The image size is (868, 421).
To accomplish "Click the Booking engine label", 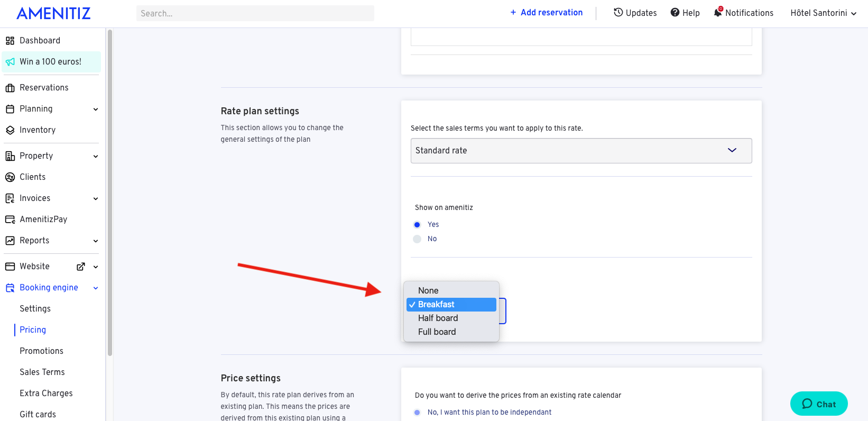I will coord(49,287).
